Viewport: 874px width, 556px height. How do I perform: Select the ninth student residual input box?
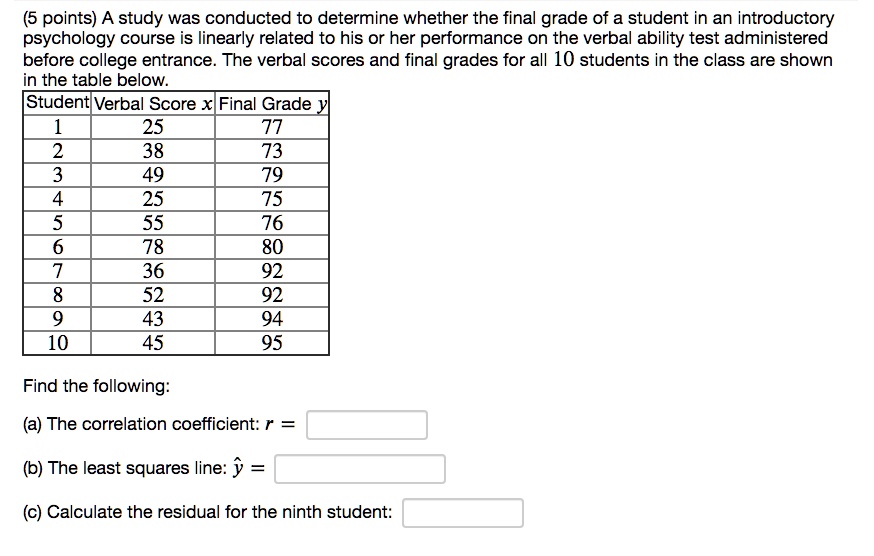[463, 513]
